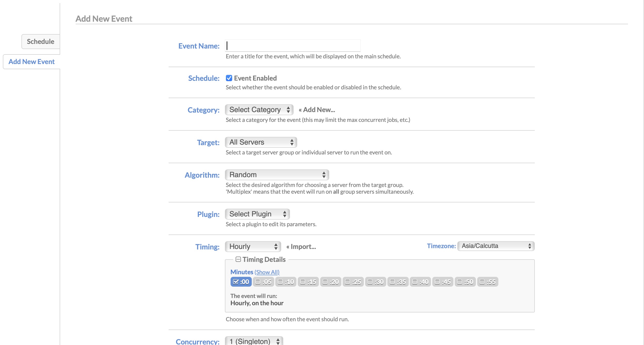Screen dimensions: 644x345
Task: Change the Hourly timing dropdown
Action: 253,247
